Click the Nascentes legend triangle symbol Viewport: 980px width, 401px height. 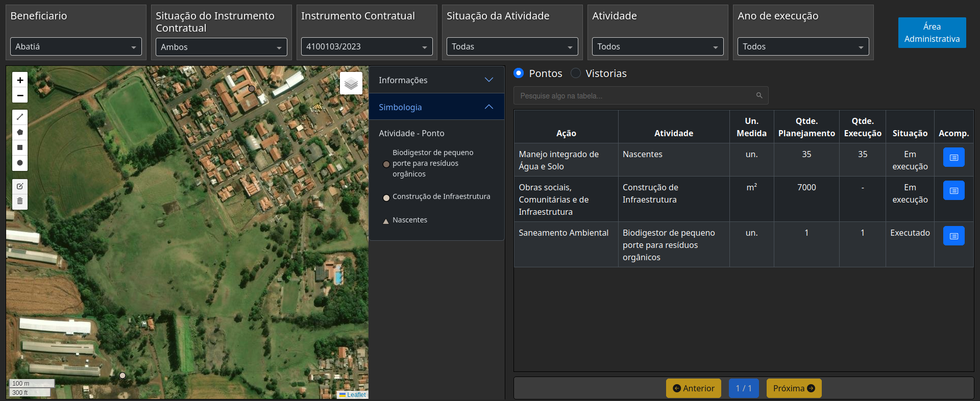(x=386, y=221)
